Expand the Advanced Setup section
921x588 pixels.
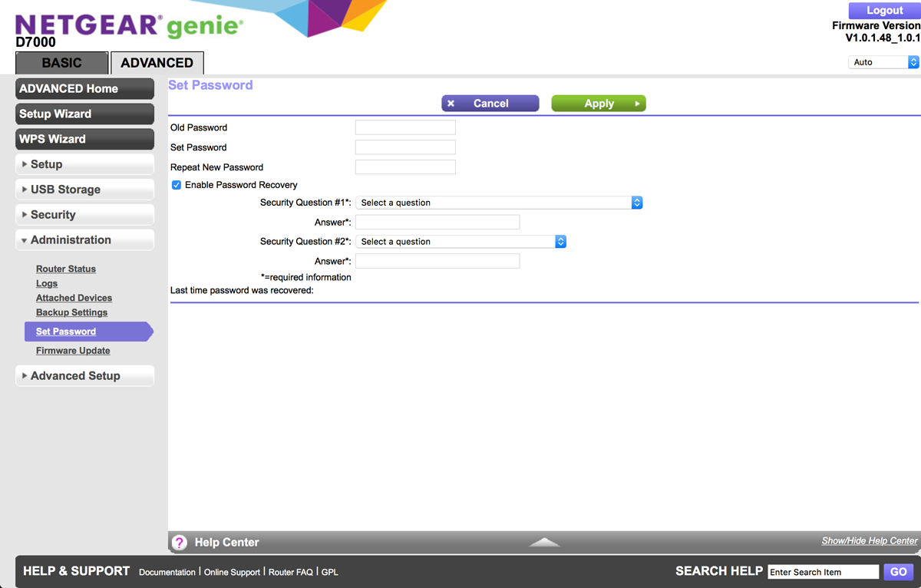tap(84, 376)
